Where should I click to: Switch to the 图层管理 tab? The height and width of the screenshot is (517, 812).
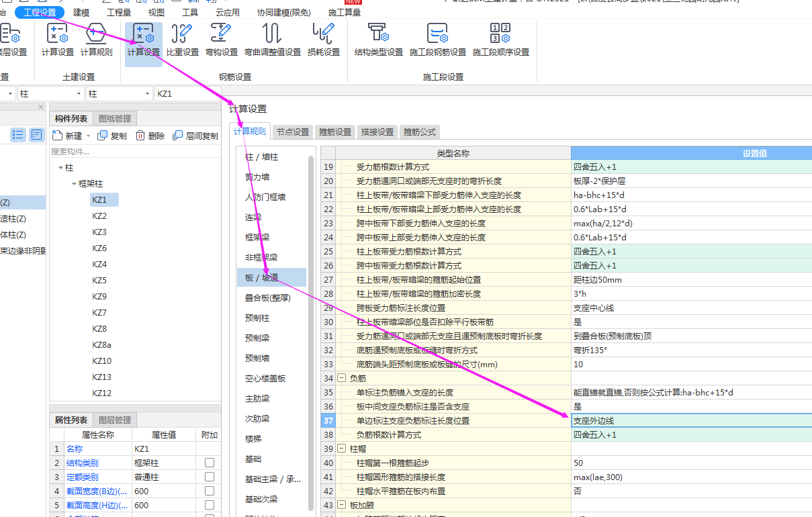coord(115,420)
